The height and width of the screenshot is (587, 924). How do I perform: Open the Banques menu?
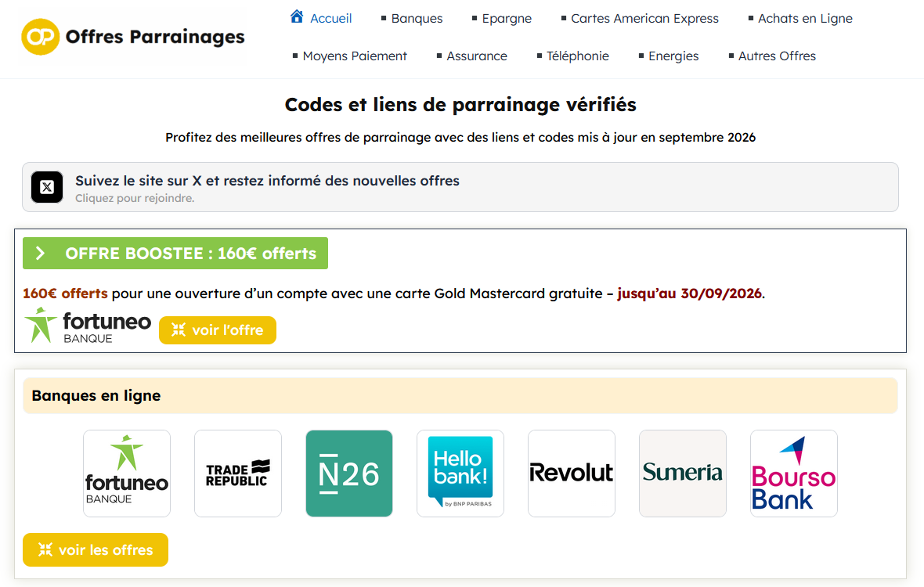pos(417,19)
